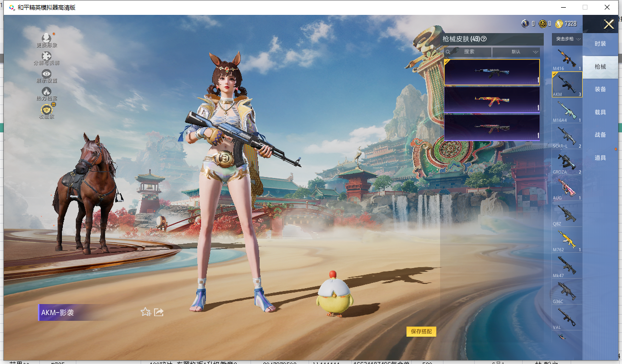Open the 默认 sort dropdown
The height and width of the screenshot is (364, 622).
coord(516,52)
